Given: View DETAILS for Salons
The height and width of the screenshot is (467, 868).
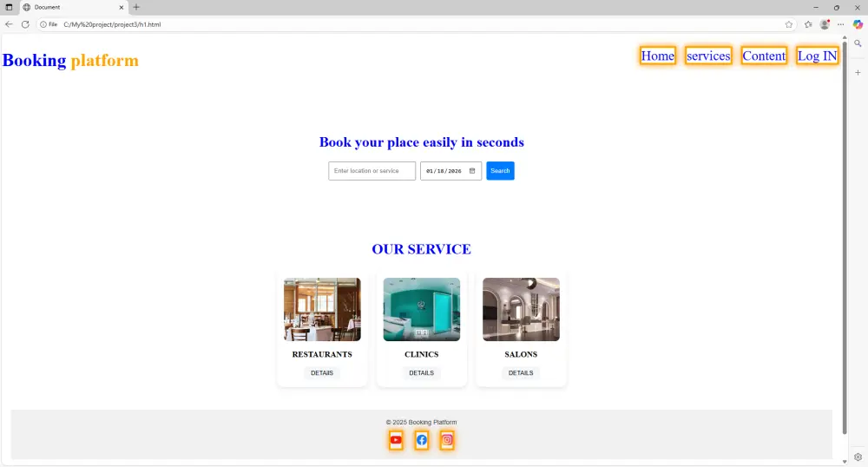Looking at the screenshot, I should (x=521, y=373).
